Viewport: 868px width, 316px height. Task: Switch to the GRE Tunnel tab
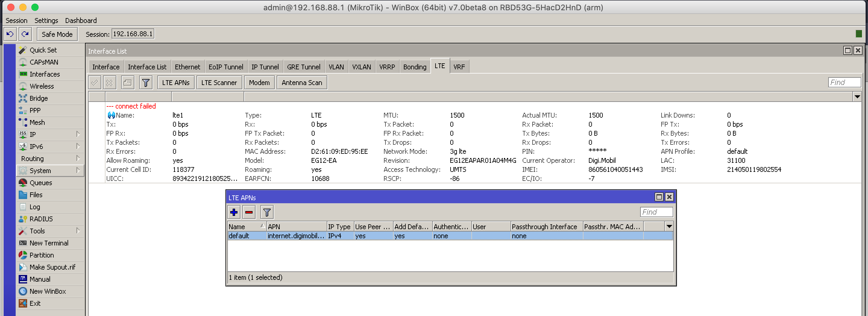click(303, 67)
